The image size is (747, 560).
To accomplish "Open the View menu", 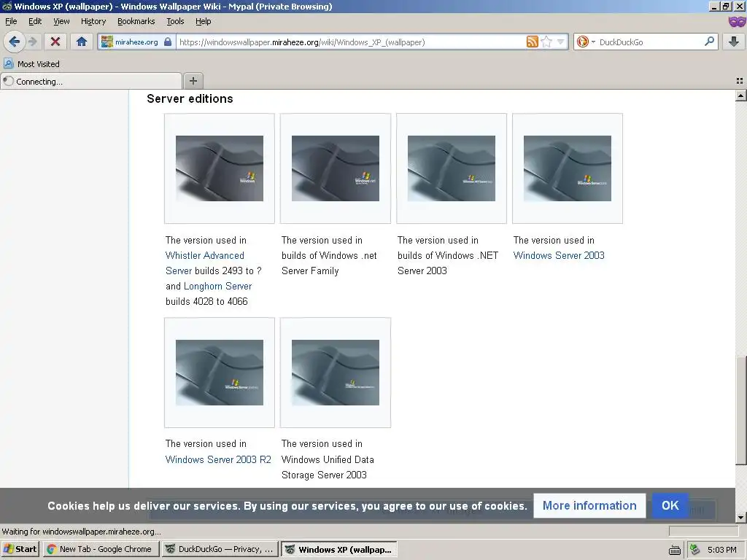I will pos(61,21).
